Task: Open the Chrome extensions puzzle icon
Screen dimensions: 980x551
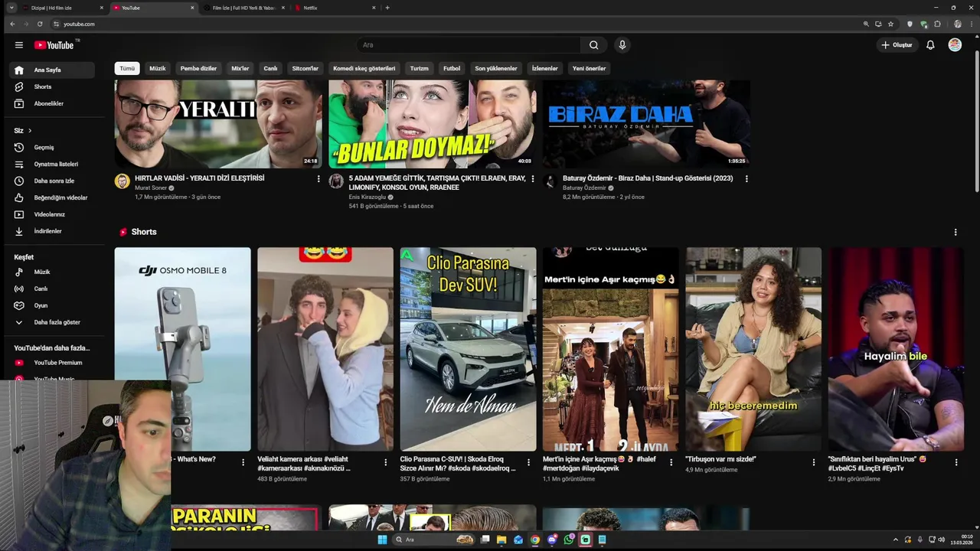Action: pyautogui.click(x=937, y=24)
